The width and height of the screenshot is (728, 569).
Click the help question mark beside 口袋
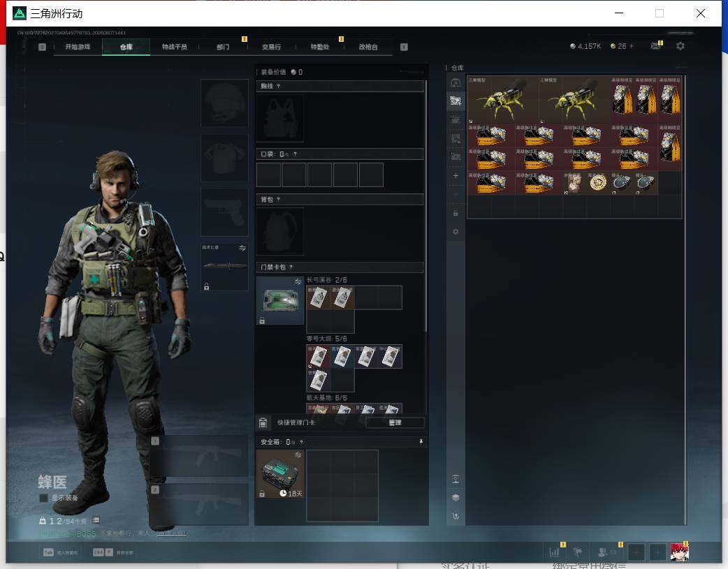click(295, 154)
